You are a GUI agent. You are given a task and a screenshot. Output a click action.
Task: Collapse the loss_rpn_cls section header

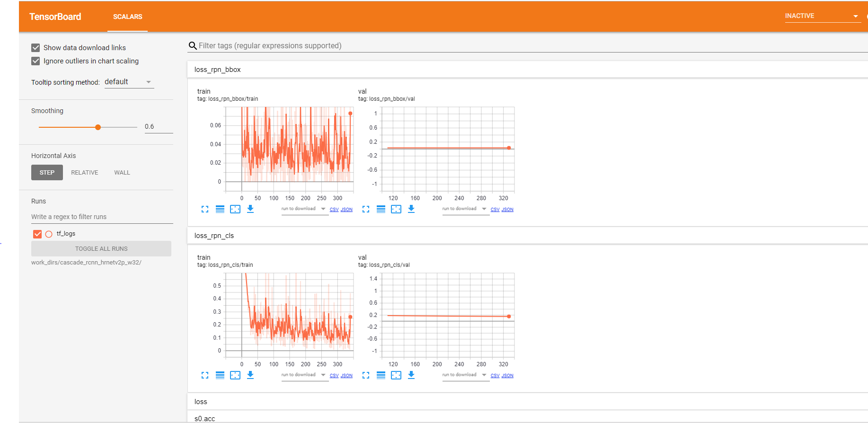click(528, 236)
